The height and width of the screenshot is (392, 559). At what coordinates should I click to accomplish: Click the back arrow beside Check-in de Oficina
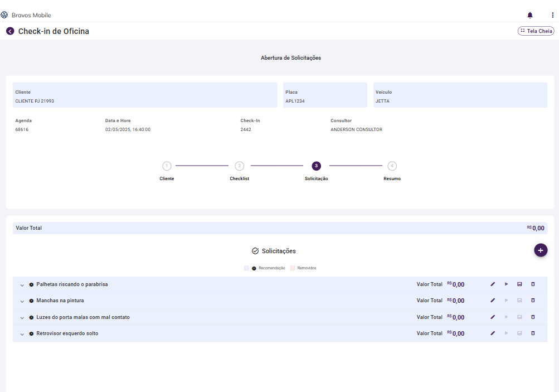tap(10, 31)
